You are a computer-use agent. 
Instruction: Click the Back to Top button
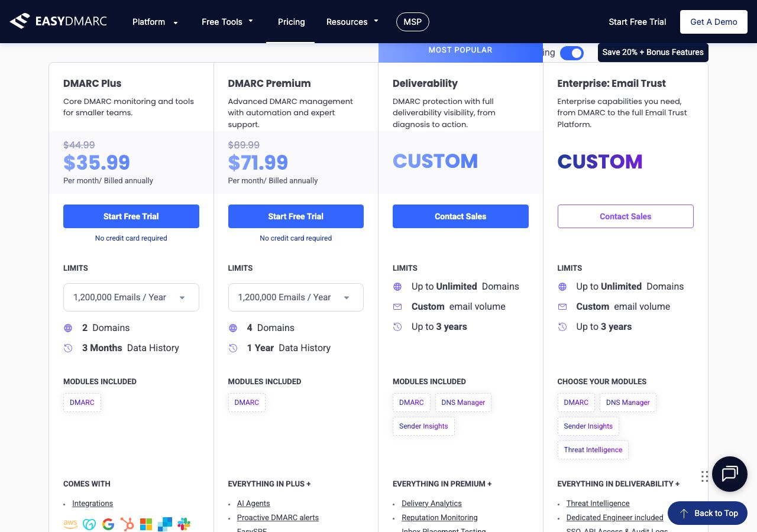[708, 513]
